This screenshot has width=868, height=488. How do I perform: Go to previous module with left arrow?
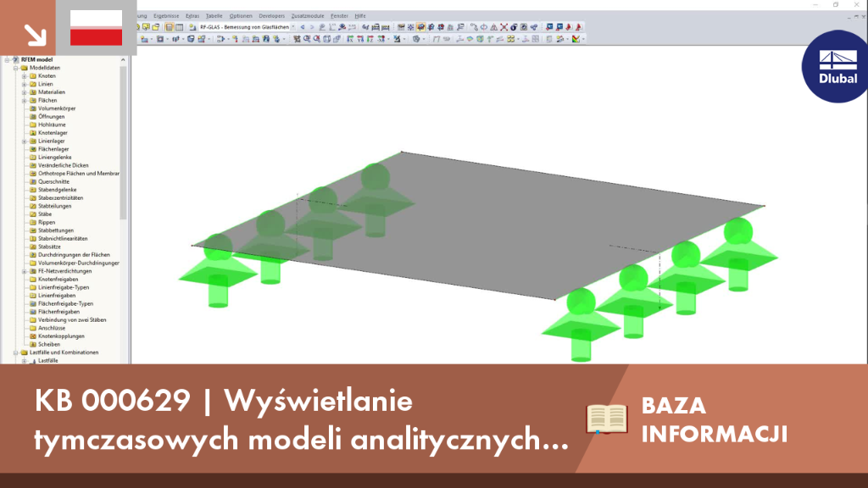click(303, 27)
